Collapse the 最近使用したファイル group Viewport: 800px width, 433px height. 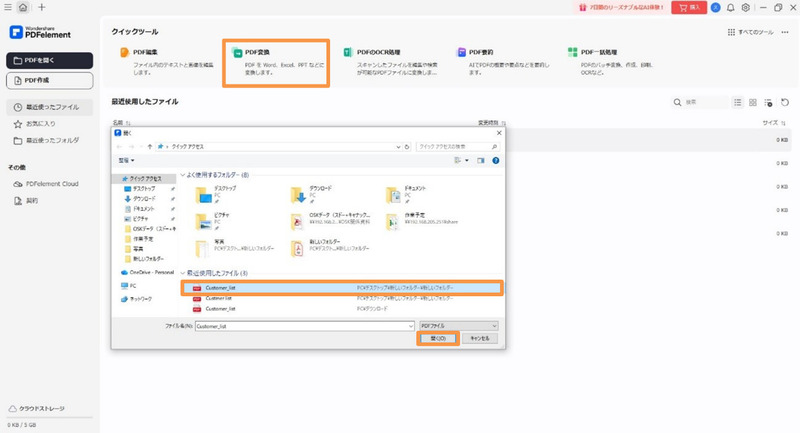click(183, 273)
